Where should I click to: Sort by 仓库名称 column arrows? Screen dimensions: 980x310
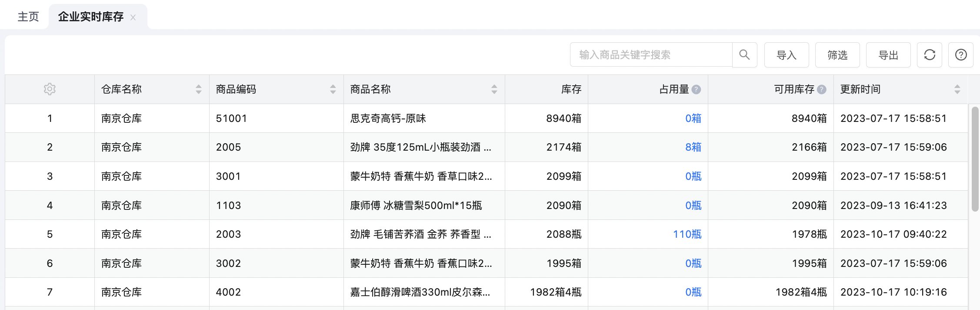(x=199, y=89)
